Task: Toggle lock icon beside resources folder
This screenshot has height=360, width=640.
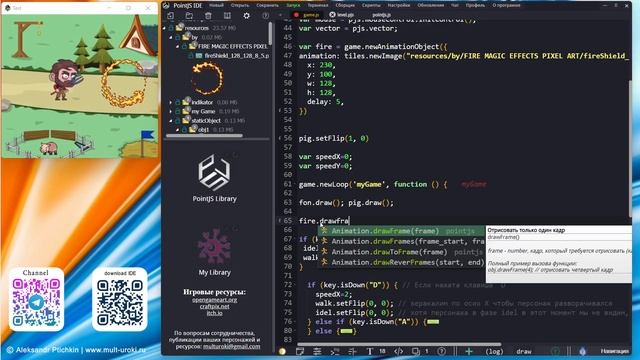Action: tap(171, 28)
